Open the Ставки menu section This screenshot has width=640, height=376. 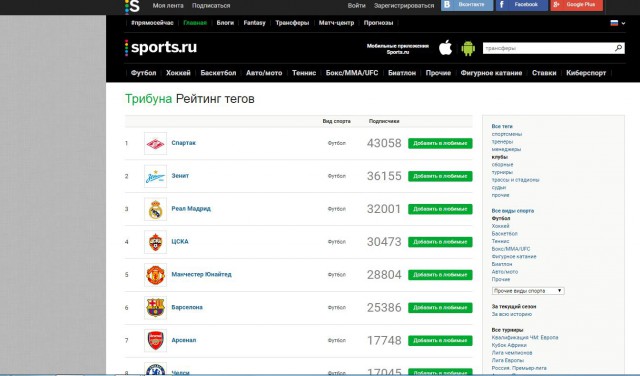coord(544,73)
